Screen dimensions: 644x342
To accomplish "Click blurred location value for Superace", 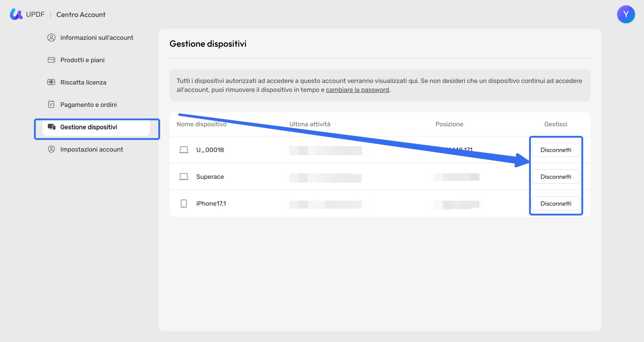I will [x=457, y=177].
